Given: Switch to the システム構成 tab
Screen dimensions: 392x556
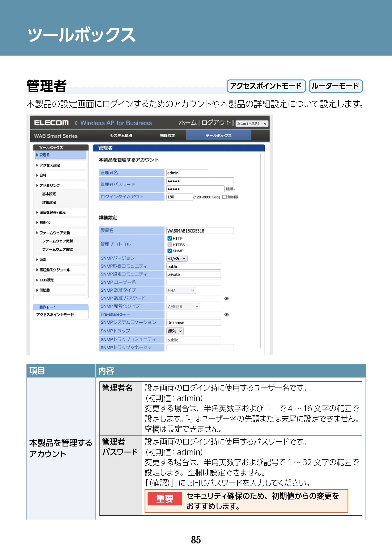Looking at the screenshot, I should tap(121, 136).
